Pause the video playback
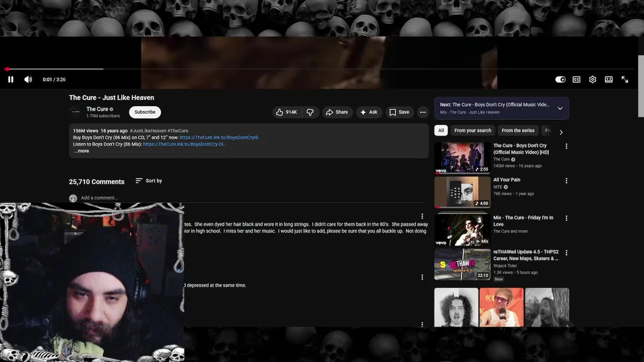This screenshot has height=362, width=644. point(11,79)
